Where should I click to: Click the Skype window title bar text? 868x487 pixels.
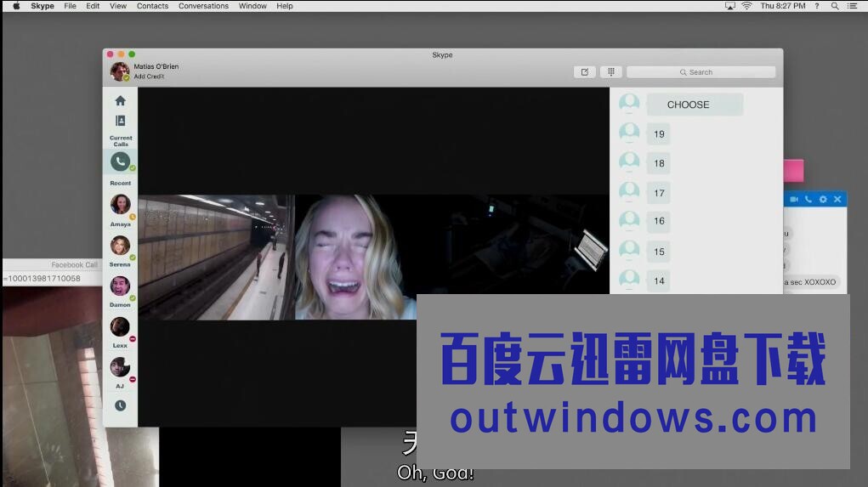pos(442,54)
